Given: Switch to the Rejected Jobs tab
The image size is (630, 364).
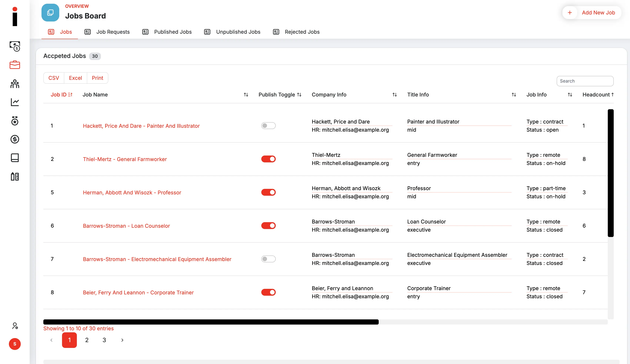Looking at the screenshot, I should tap(296, 32).
